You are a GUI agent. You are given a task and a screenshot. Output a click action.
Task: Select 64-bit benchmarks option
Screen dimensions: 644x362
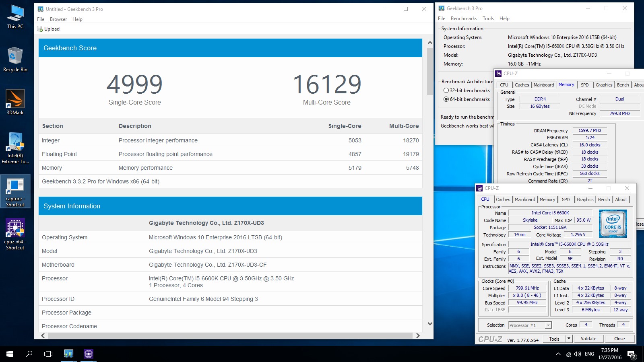[446, 99]
